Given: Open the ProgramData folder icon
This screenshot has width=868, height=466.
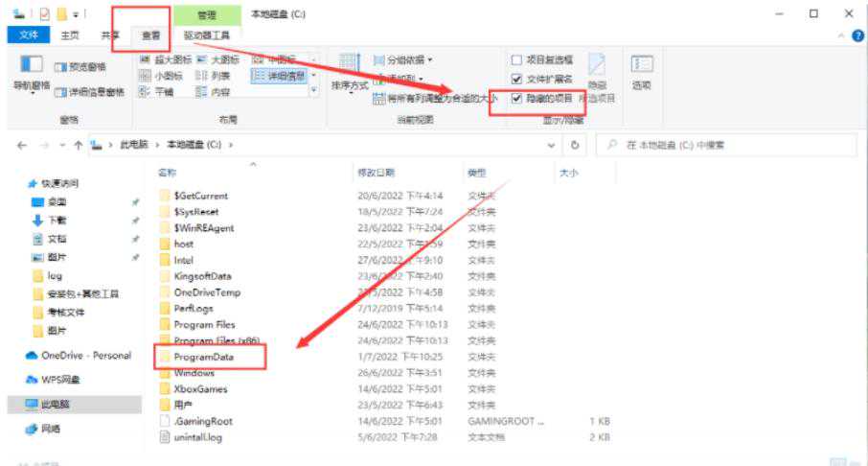Looking at the screenshot, I should [164, 357].
